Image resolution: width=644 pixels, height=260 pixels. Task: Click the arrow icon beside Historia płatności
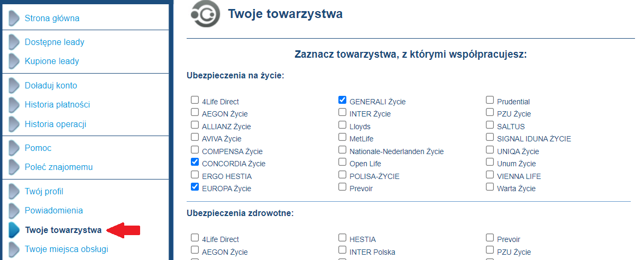tap(14, 104)
